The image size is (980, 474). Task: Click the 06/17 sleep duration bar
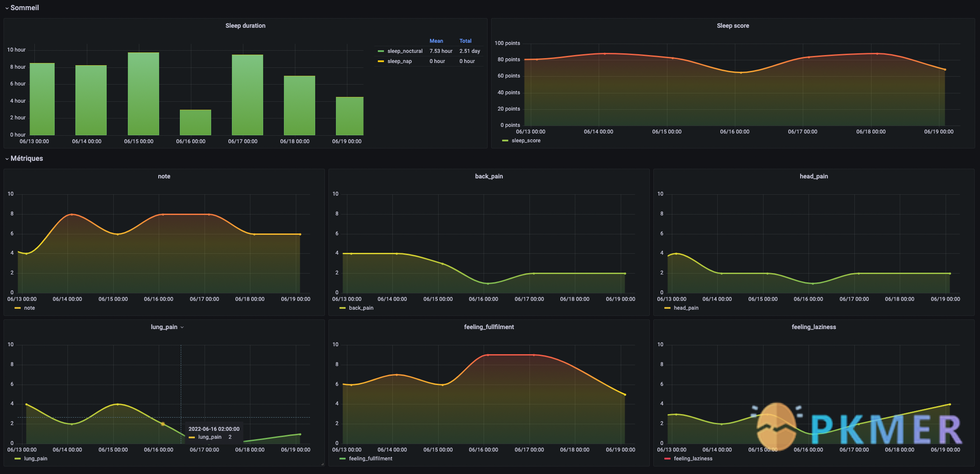[x=247, y=95]
